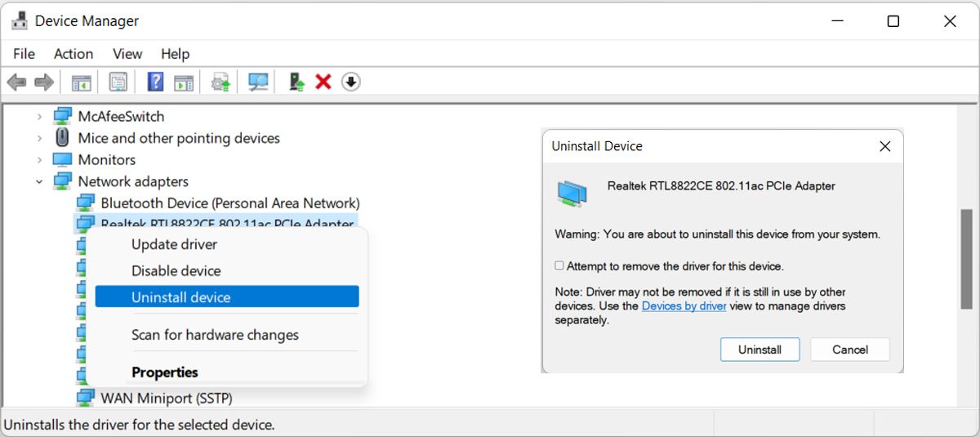Open the Properties toolbar icon
The width and height of the screenshot is (980, 437).
[118, 82]
